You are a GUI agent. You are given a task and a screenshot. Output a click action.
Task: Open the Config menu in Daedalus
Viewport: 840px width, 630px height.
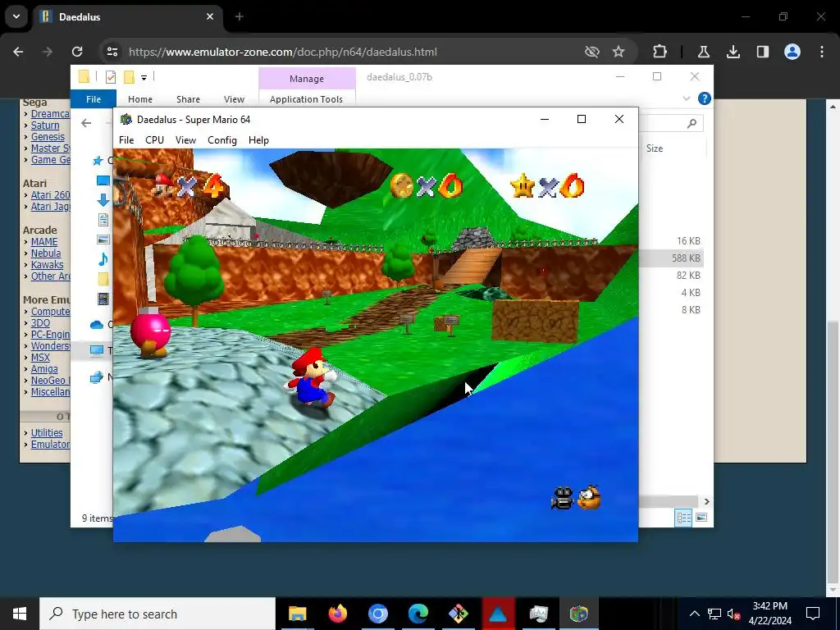[221, 139]
